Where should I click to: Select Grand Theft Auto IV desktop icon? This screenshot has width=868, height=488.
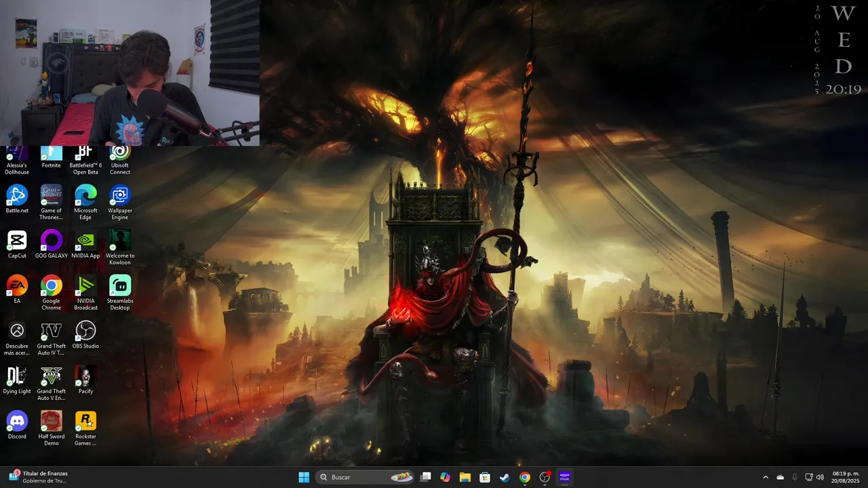tap(52, 338)
